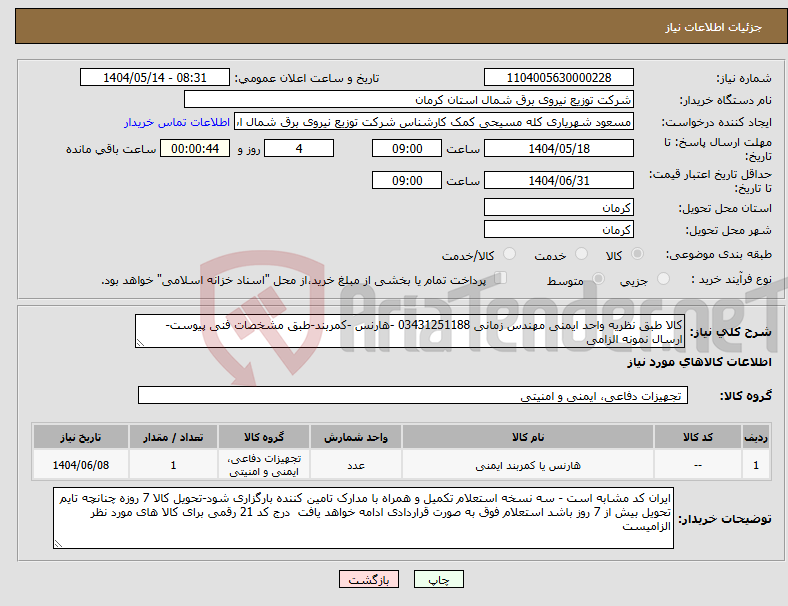Click the گروه کالا column header
The height and width of the screenshot is (606, 788).
[x=264, y=437]
